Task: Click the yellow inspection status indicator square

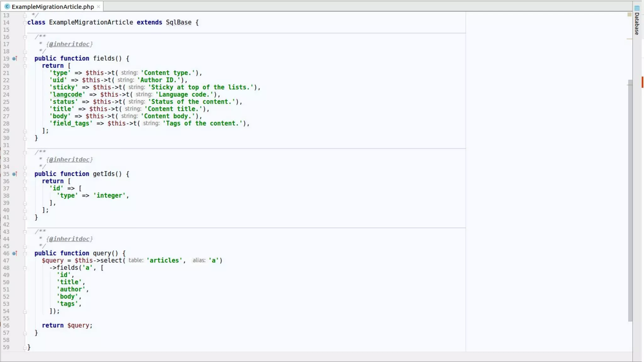Action: [x=629, y=14]
